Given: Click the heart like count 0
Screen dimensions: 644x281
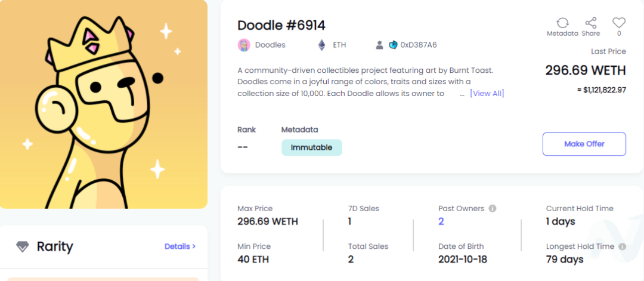Looking at the screenshot, I should coord(619,33).
